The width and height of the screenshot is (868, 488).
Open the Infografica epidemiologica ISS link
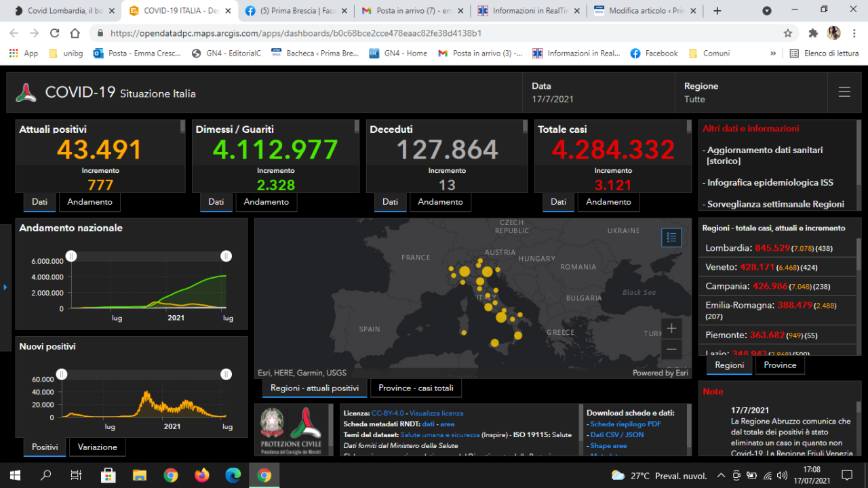770,183
